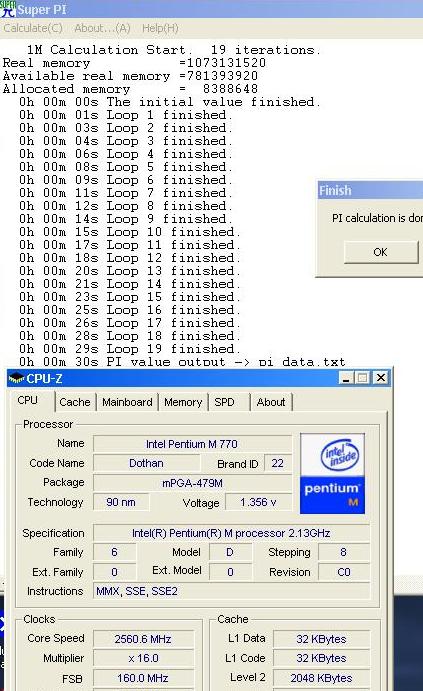Click 'The initial value finished' line
Viewport: 423px width, 691px height.
pos(170,102)
